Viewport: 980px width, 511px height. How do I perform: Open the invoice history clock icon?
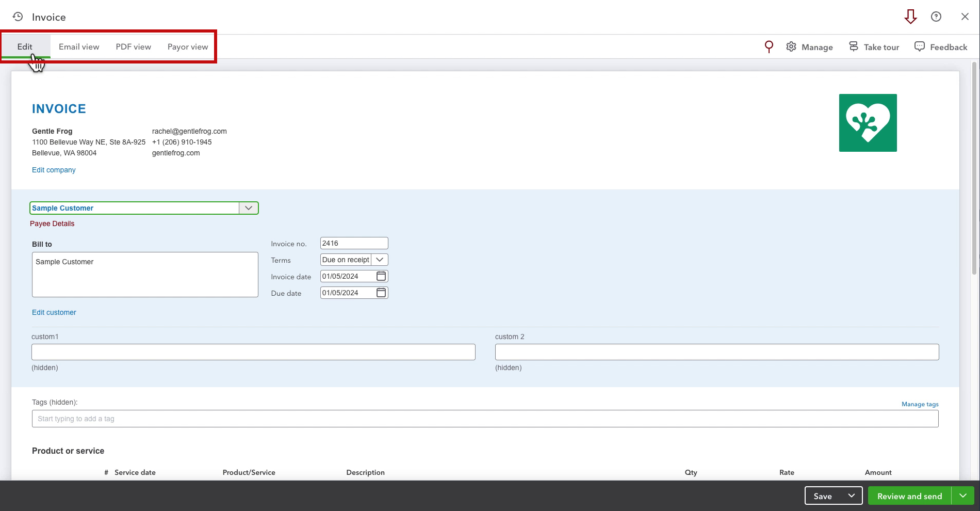[x=18, y=17]
